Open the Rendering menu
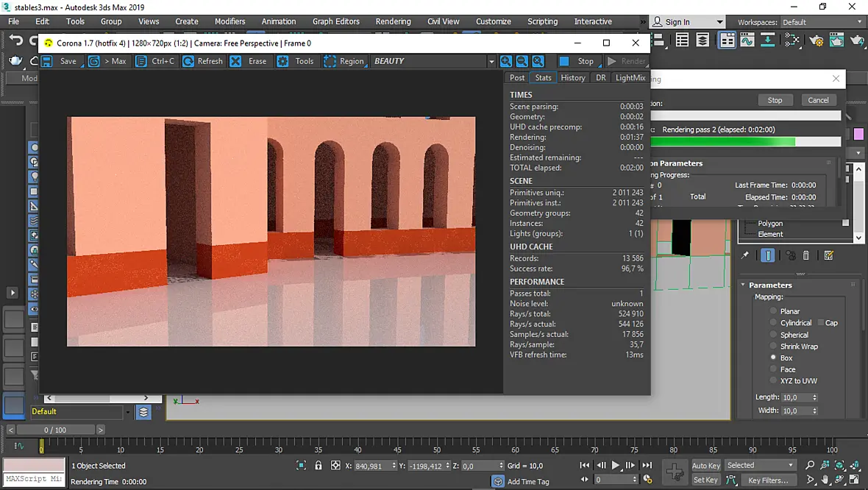This screenshot has height=490, width=868. point(393,21)
